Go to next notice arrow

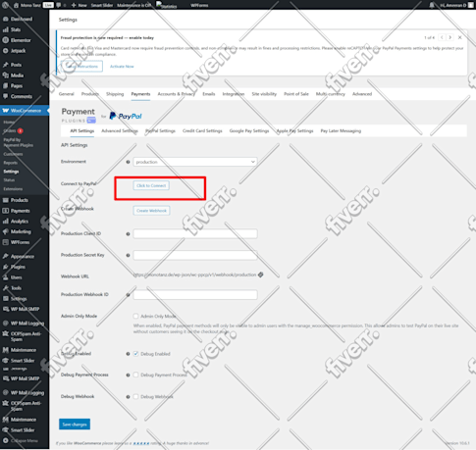pos(450,37)
